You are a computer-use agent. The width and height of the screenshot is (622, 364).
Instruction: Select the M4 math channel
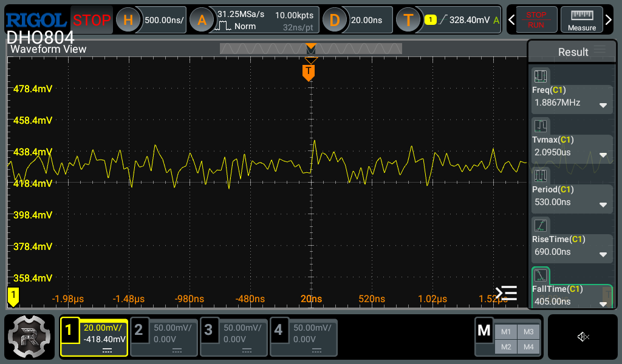[x=528, y=346]
